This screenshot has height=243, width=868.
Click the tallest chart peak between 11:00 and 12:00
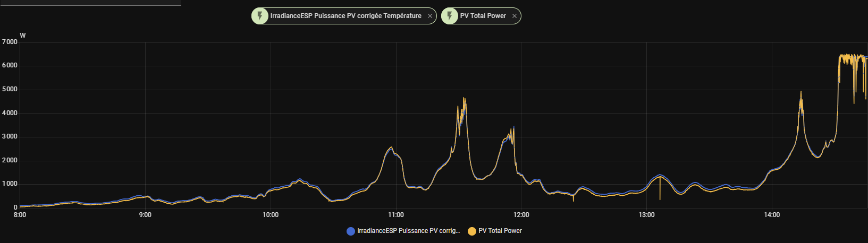(x=464, y=99)
